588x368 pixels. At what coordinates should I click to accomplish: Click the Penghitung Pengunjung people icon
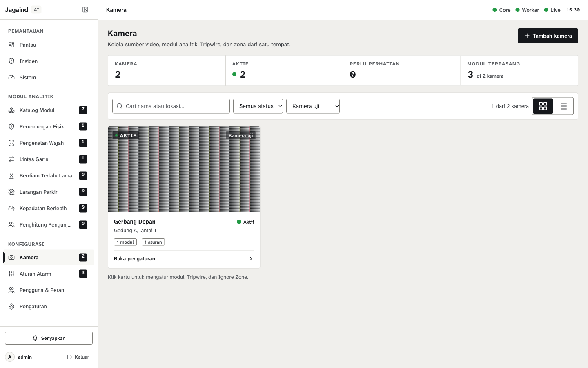pyautogui.click(x=11, y=224)
